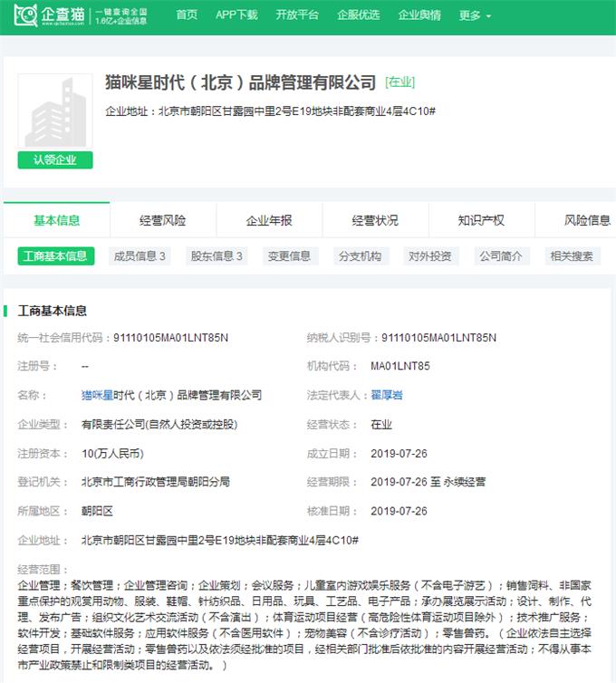Switch to the 风险信息 tab
The height and width of the screenshot is (683, 616).
[587, 220]
